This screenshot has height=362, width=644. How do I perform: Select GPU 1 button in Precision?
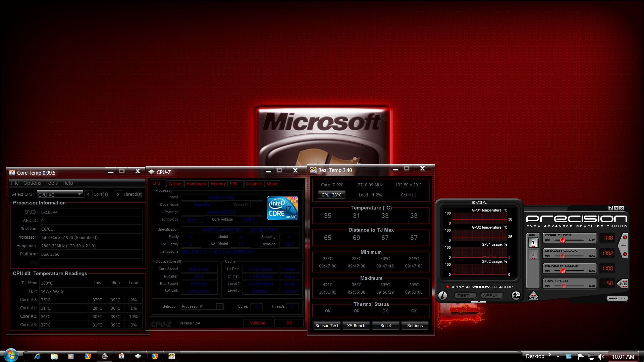tap(533, 242)
